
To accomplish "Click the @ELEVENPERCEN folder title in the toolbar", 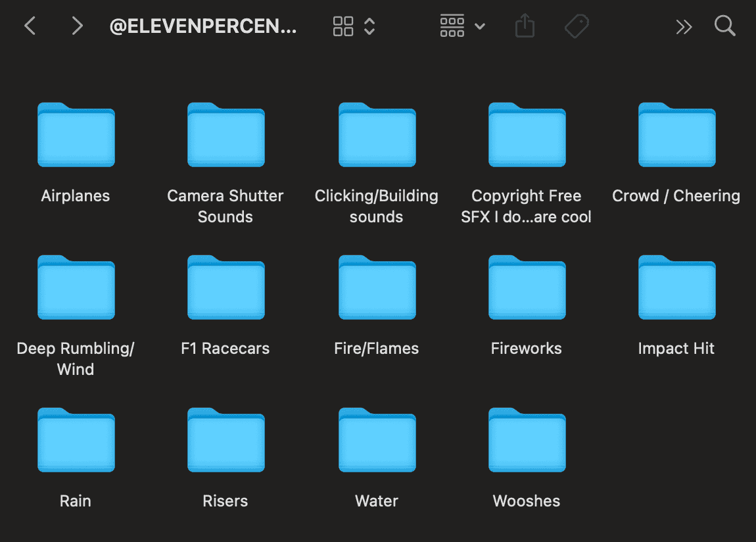I will pyautogui.click(x=204, y=26).
